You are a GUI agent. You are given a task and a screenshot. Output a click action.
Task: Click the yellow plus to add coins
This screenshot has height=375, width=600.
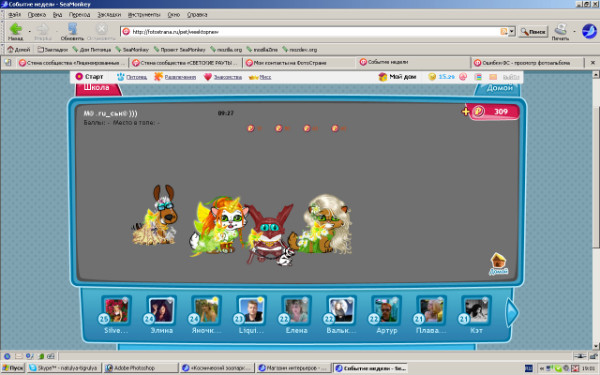pyautogui.click(x=465, y=112)
